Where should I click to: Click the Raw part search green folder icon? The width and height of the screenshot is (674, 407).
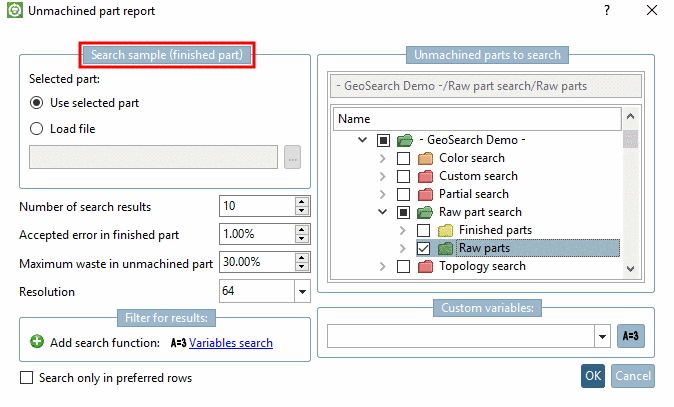tap(425, 212)
